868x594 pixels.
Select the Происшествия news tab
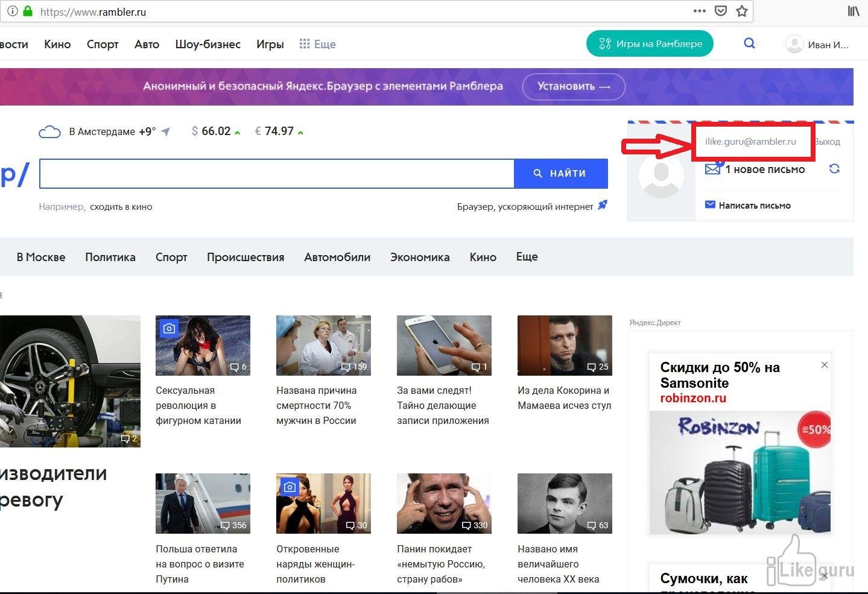pos(246,257)
